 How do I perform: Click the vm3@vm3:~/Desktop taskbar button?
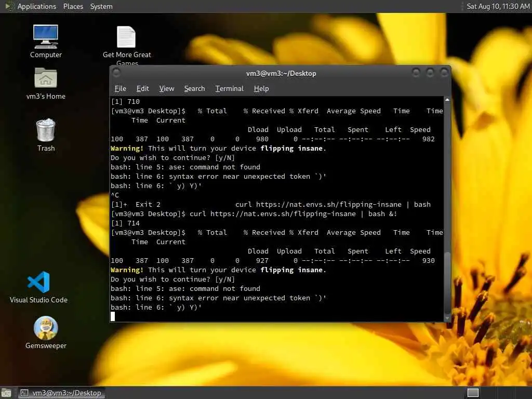pos(61,393)
